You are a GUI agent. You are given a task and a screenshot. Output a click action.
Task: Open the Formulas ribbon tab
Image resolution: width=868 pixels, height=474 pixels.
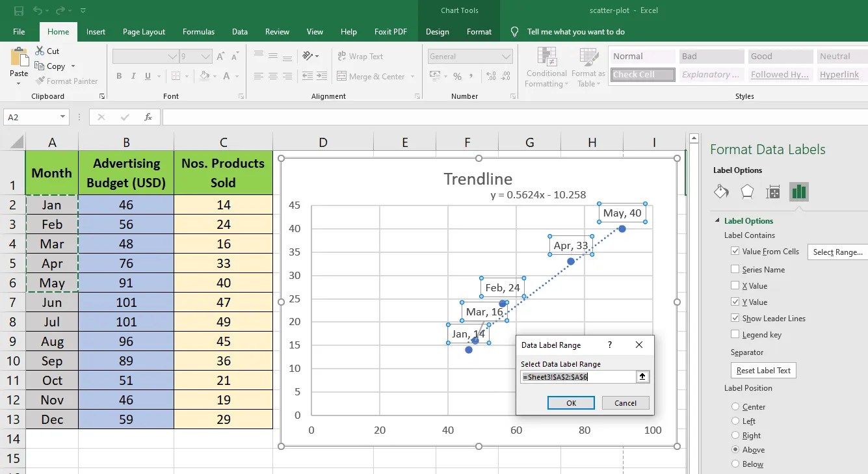click(198, 32)
